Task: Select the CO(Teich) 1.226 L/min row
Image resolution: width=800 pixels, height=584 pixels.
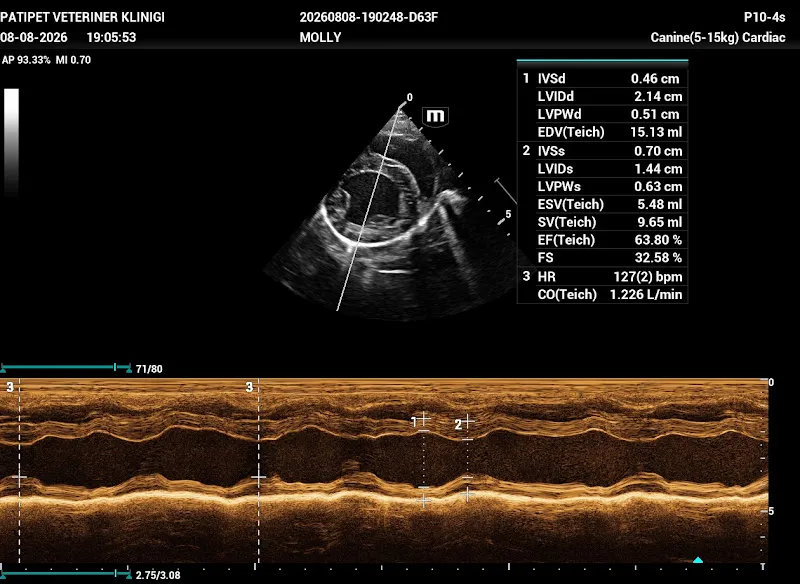Action: [x=603, y=295]
